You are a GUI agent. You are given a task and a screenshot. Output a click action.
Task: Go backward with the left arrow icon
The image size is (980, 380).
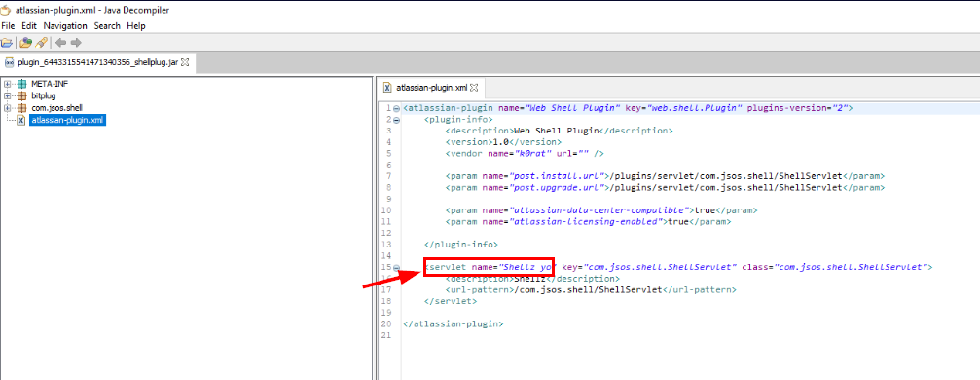[60, 43]
